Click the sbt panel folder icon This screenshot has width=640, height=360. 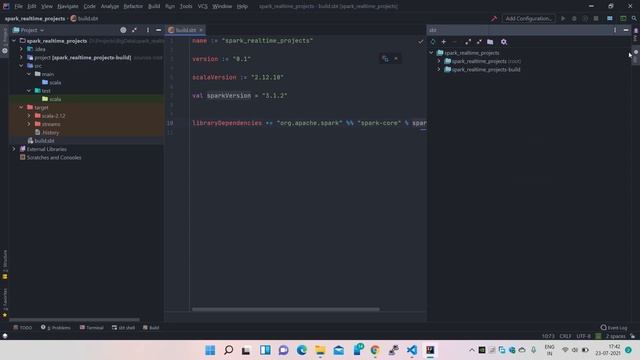click(x=490, y=42)
